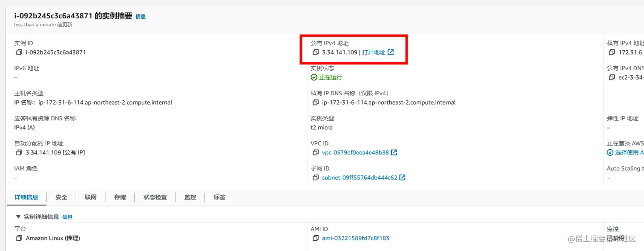
Task: Click less than a minute 前更新 text
Action: (43, 25)
